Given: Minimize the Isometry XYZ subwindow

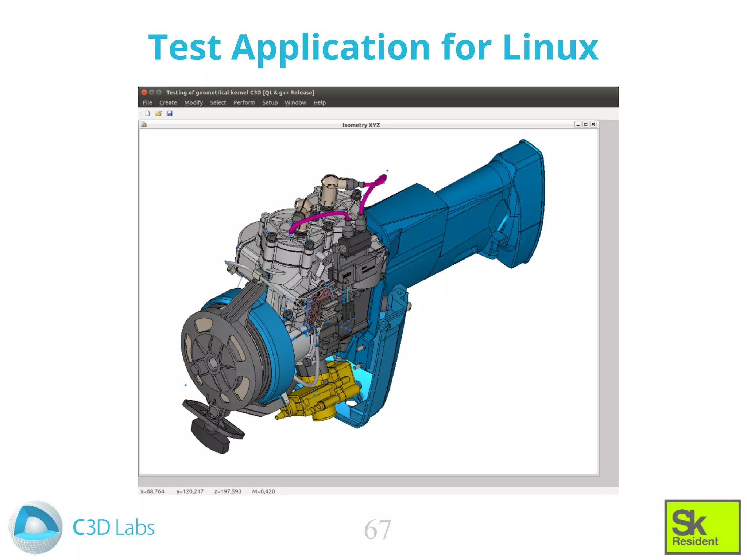Looking at the screenshot, I should (578, 125).
